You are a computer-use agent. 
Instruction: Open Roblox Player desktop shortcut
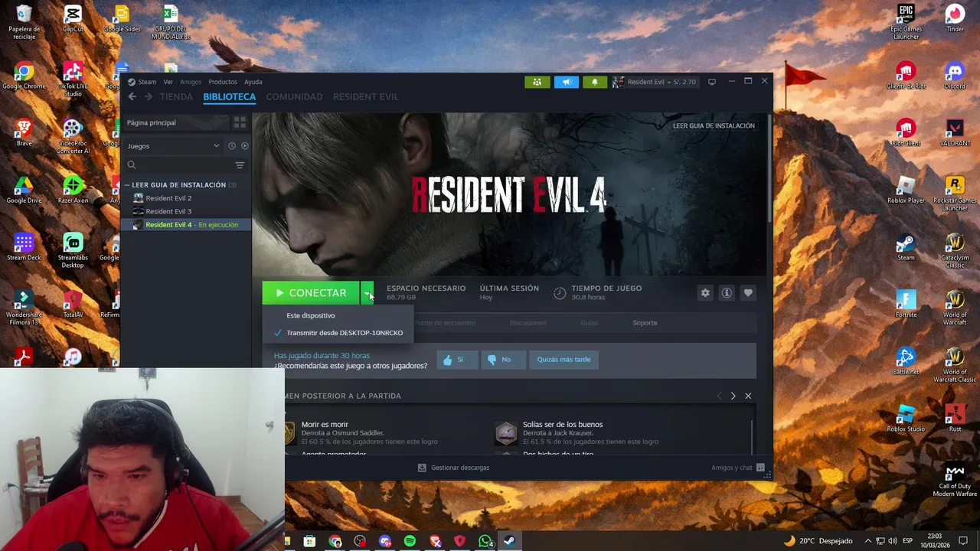point(906,190)
